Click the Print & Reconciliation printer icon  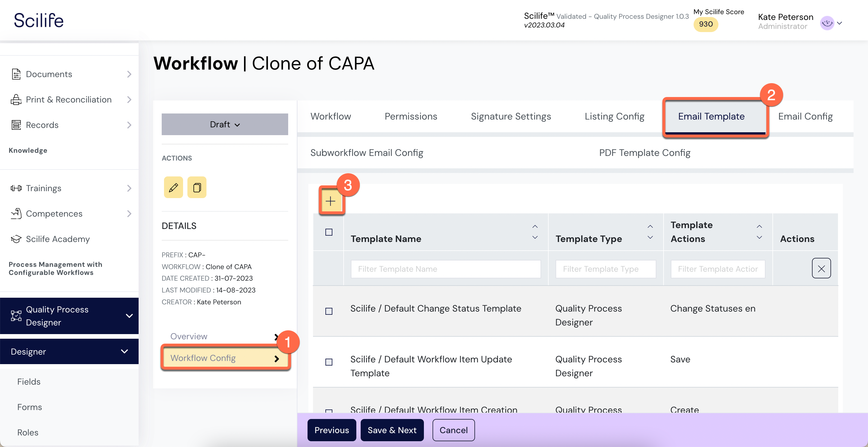click(16, 100)
